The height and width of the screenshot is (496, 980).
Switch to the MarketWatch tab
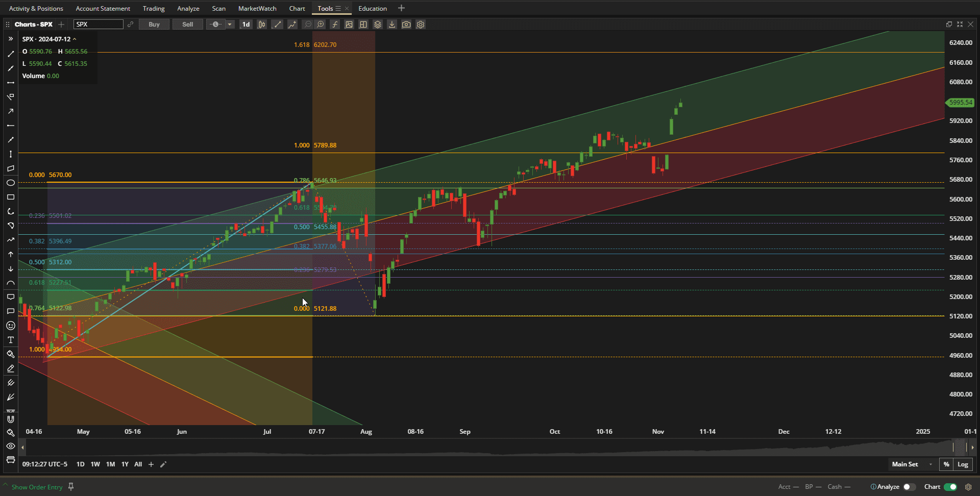[257, 9]
